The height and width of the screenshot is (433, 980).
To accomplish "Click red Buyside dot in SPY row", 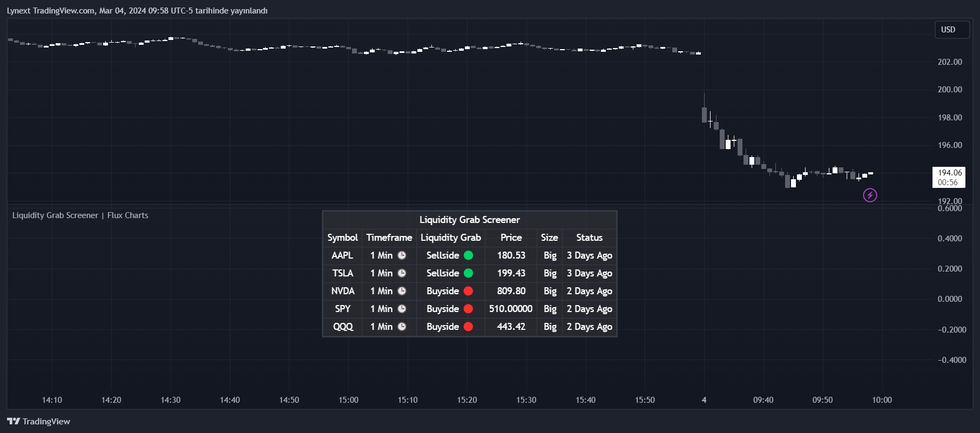I will click(468, 309).
